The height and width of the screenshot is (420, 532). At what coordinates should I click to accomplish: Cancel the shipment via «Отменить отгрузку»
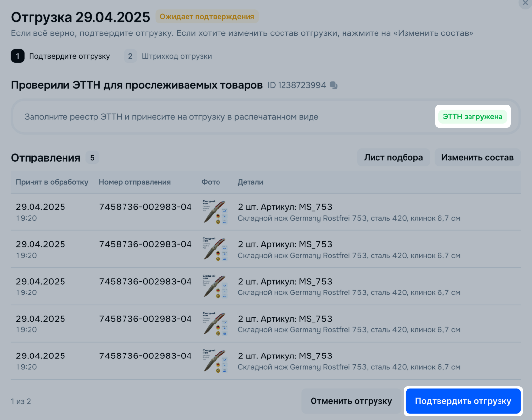pos(351,401)
